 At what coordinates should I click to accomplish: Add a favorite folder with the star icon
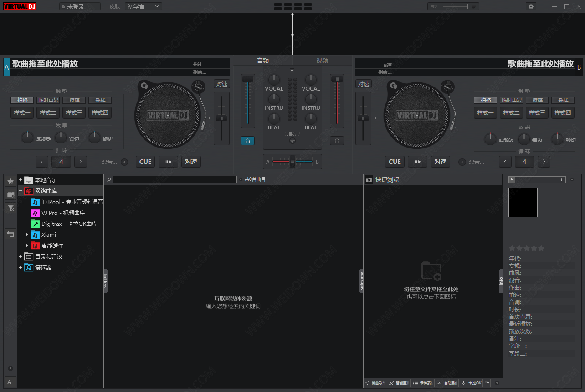click(10, 181)
